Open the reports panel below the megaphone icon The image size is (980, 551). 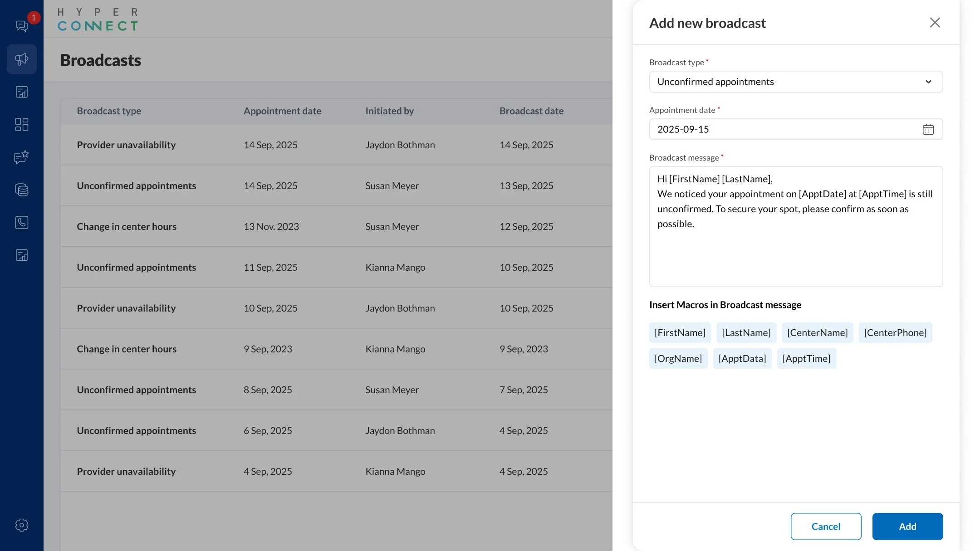[x=21, y=92]
